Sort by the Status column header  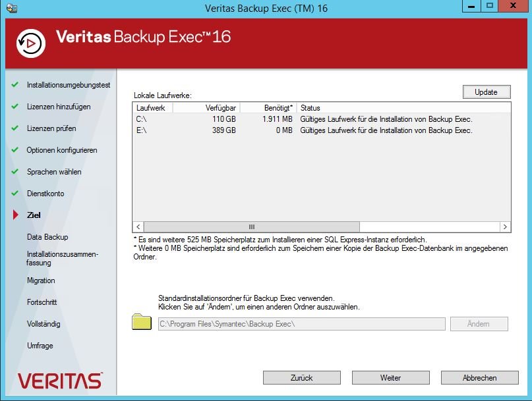point(403,108)
